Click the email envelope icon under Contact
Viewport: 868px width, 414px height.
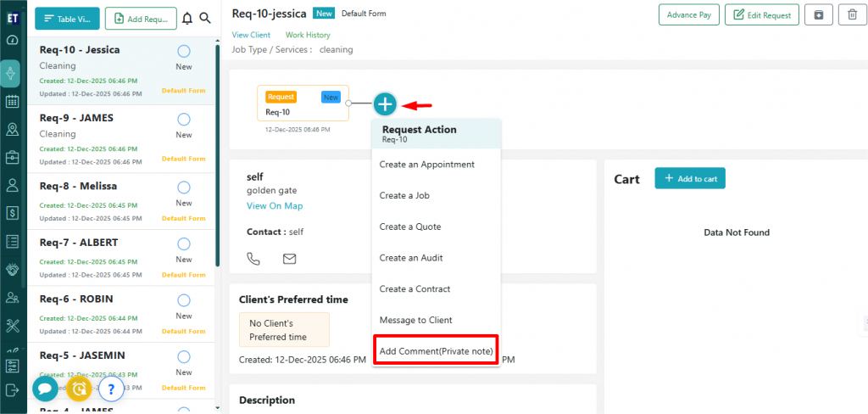[x=289, y=258]
